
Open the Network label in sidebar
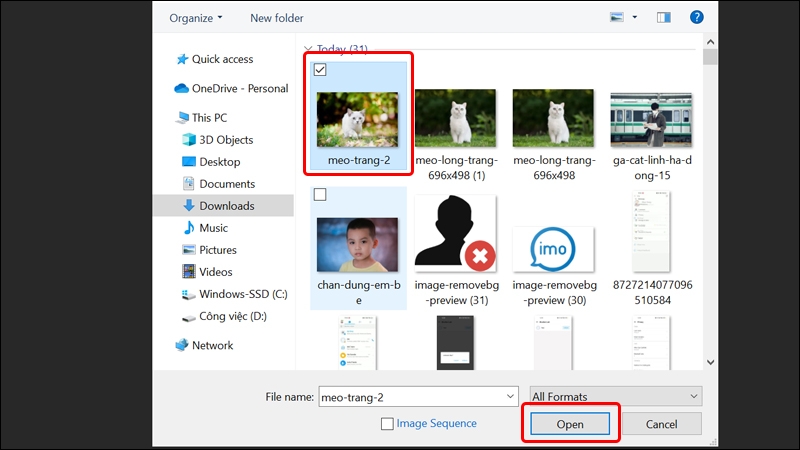[x=212, y=345]
